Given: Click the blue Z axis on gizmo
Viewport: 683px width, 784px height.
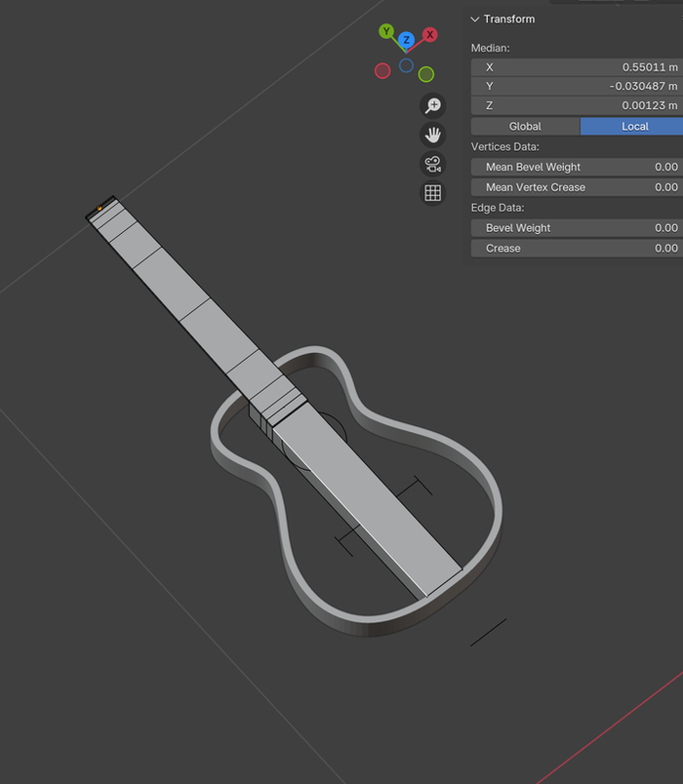Looking at the screenshot, I should [406, 41].
